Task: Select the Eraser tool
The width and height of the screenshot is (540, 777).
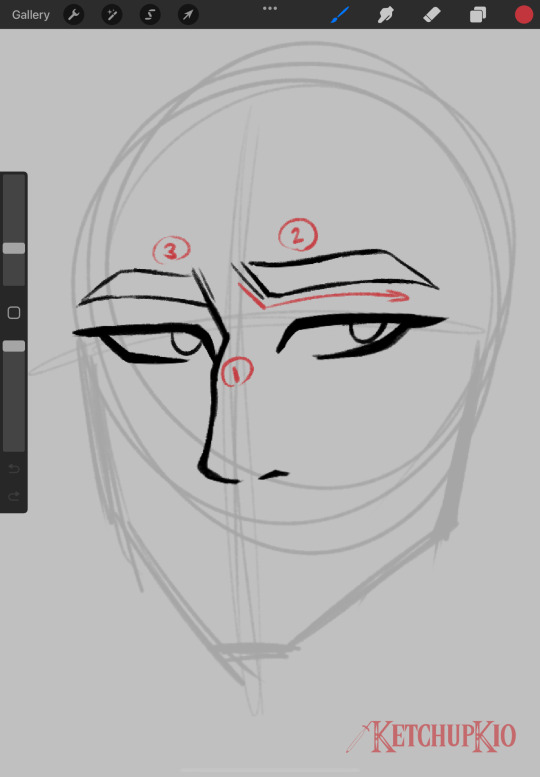Action: 432,15
